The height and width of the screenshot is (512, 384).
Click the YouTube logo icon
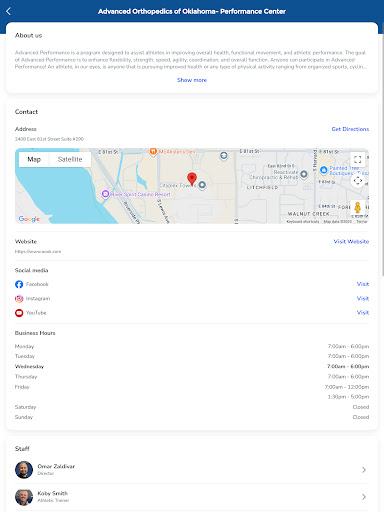[19, 313]
